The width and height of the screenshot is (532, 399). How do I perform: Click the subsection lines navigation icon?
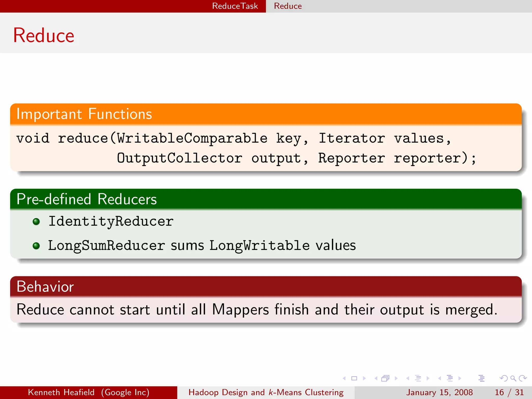coord(418,378)
